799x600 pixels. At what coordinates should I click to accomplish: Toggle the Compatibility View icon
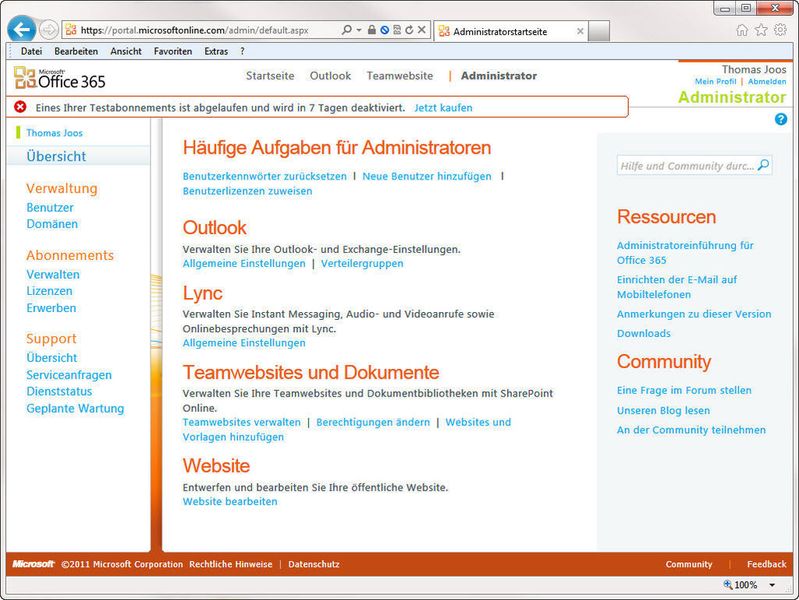pos(397,30)
